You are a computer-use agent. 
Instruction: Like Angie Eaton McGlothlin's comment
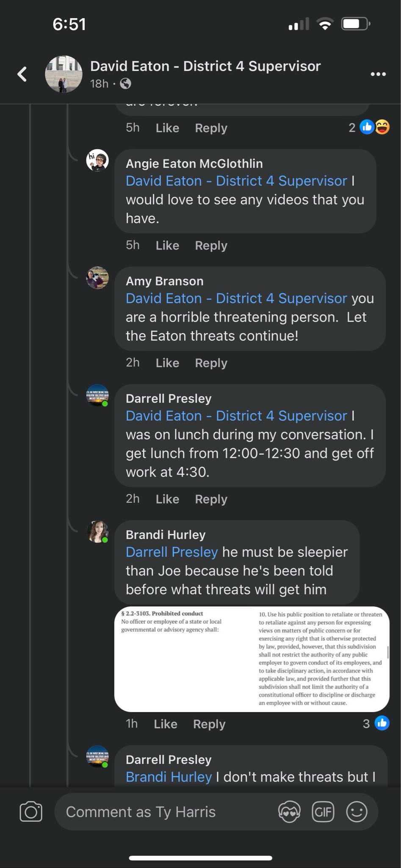[167, 245]
